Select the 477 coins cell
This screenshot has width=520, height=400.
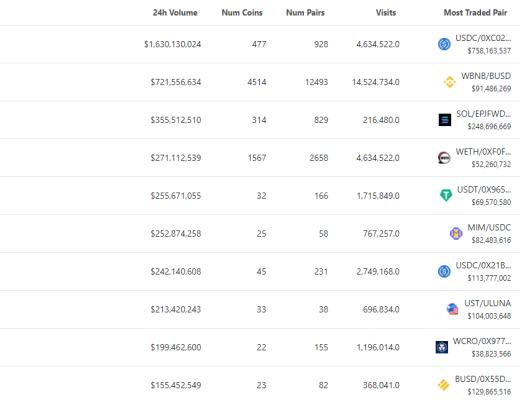point(259,44)
